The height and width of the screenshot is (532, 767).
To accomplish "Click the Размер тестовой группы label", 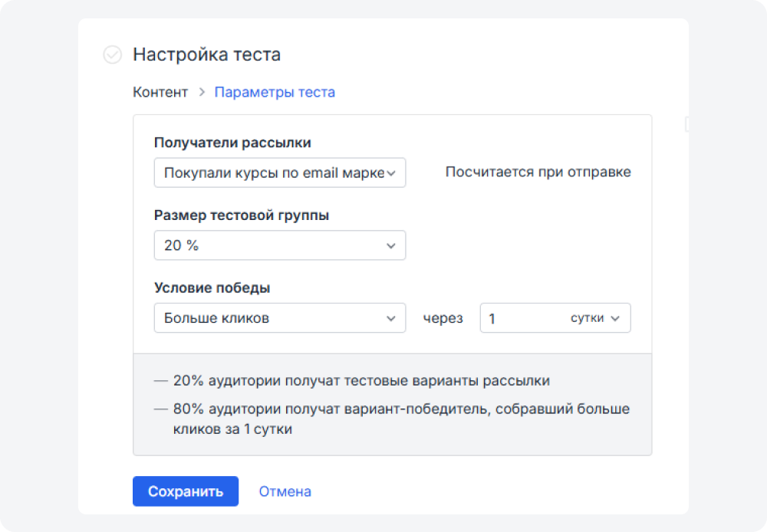I will (242, 215).
